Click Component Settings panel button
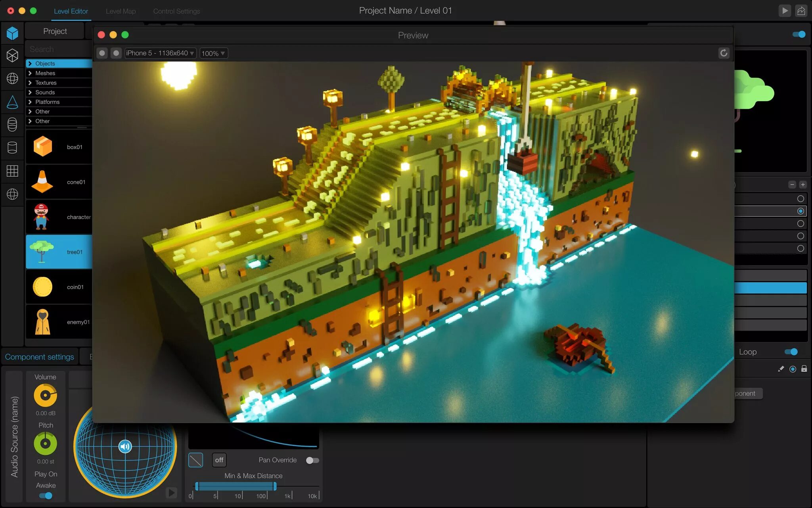812x508 pixels. click(x=40, y=356)
